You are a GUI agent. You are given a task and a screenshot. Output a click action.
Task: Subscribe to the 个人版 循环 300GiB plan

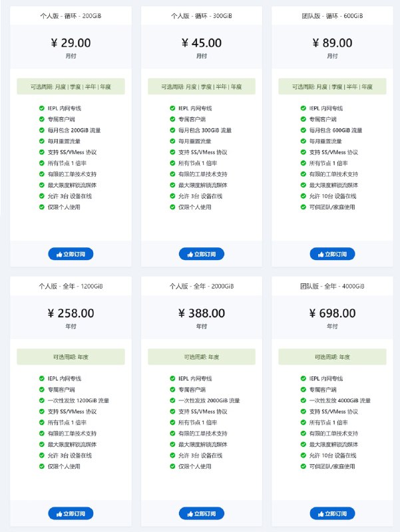(202, 254)
